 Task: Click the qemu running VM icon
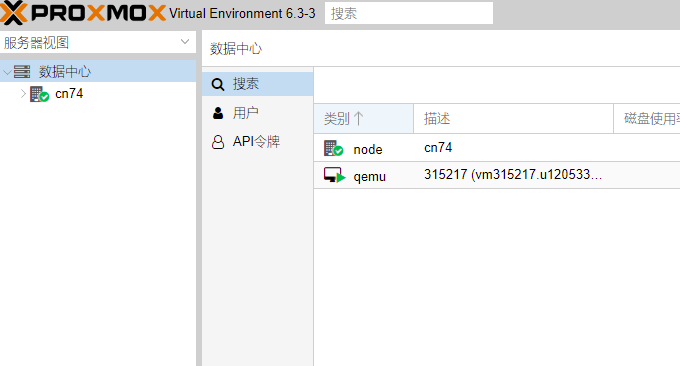pos(334,175)
